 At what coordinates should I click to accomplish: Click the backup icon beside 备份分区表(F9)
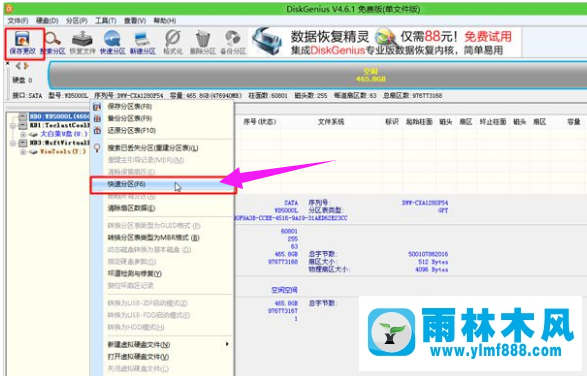coord(97,119)
